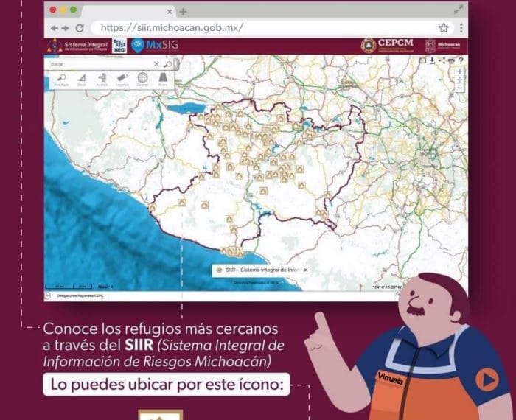Reset map extent with the middle zoom-control button
This screenshot has width=516, height=420.
460,80
